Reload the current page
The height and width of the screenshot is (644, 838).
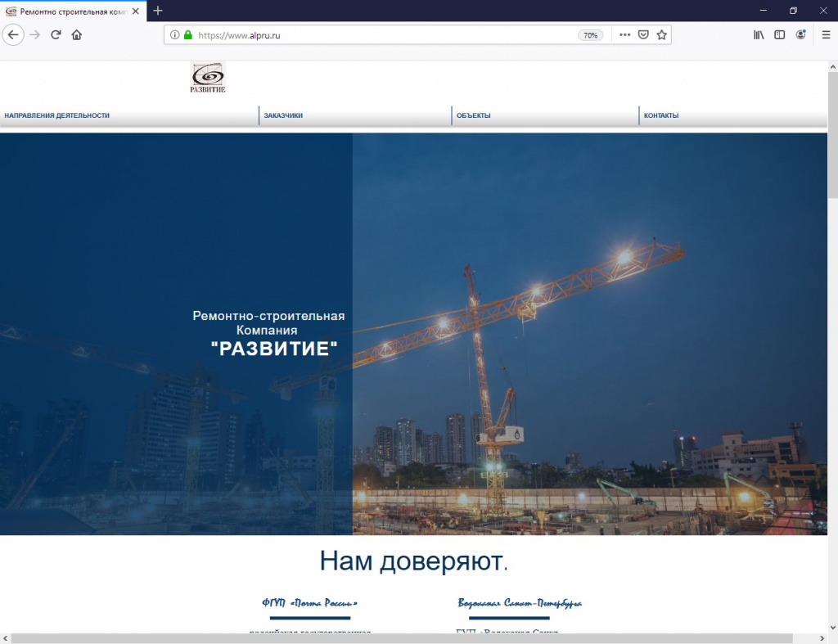tap(56, 35)
